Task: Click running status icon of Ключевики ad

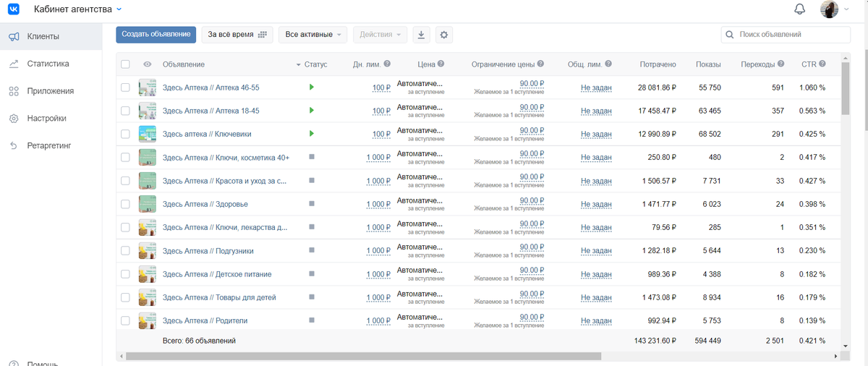Action: pos(311,134)
